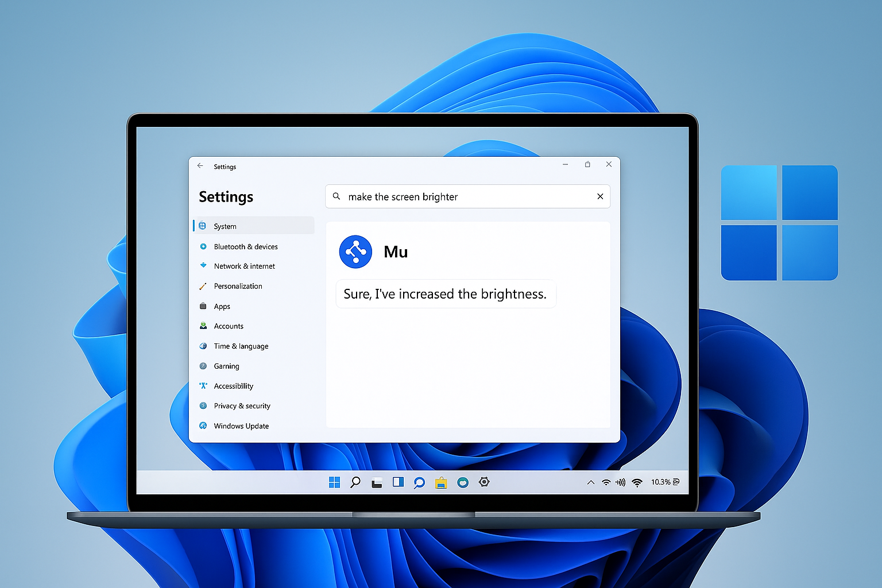Launch the blue chat search taskbar icon
This screenshot has width=882, height=588.
pos(419,483)
